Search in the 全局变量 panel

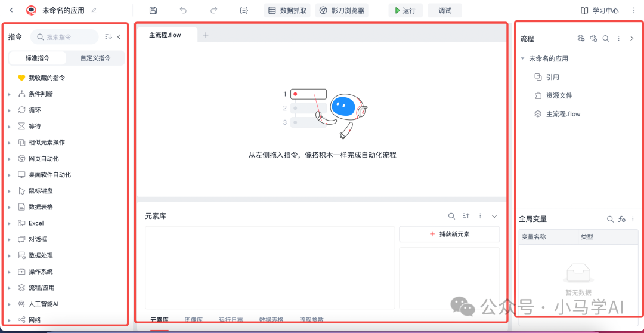point(611,219)
